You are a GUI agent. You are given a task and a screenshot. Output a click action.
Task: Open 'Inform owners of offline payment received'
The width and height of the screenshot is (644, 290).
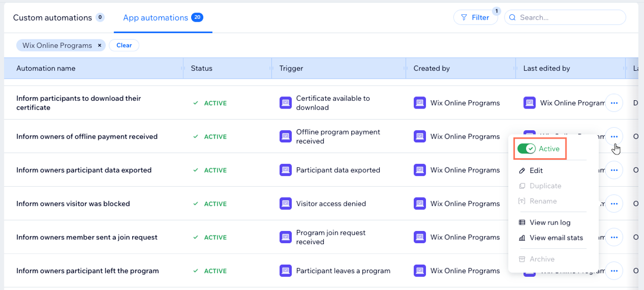click(x=87, y=137)
